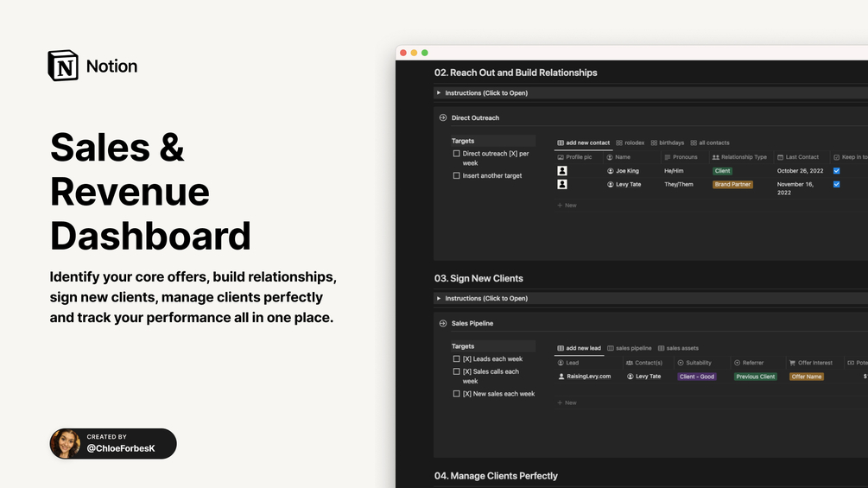Viewport: 868px width, 488px height.
Task: Open the Direct Outreach circled arrow icon
Action: pyautogui.click(x=443, y=117)
